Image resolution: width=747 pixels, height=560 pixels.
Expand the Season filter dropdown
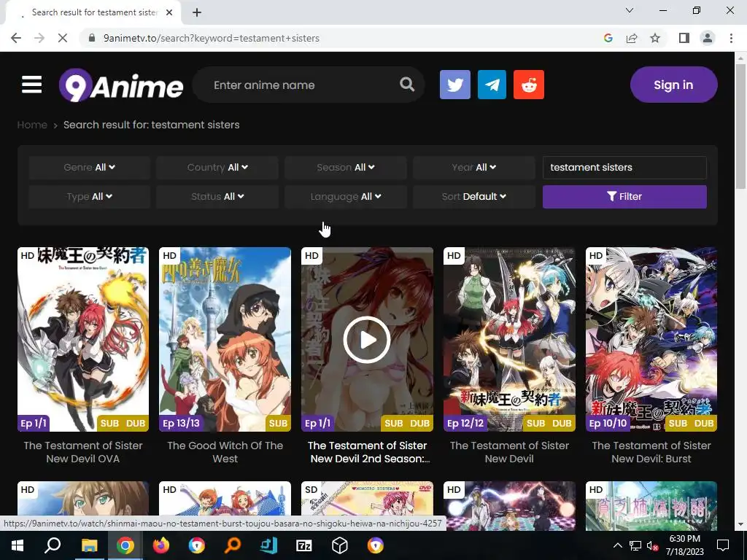click(345, 167)
